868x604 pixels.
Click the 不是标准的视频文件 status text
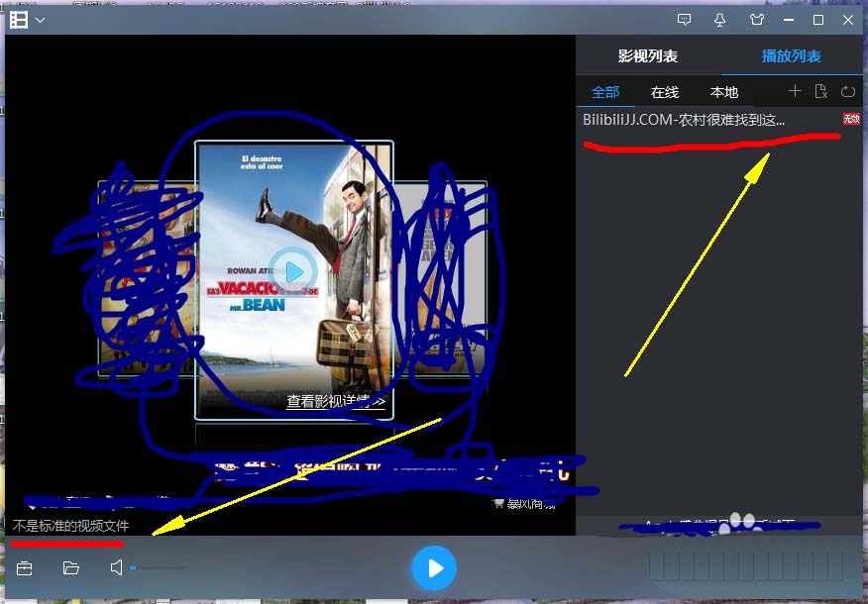point(70,526)
